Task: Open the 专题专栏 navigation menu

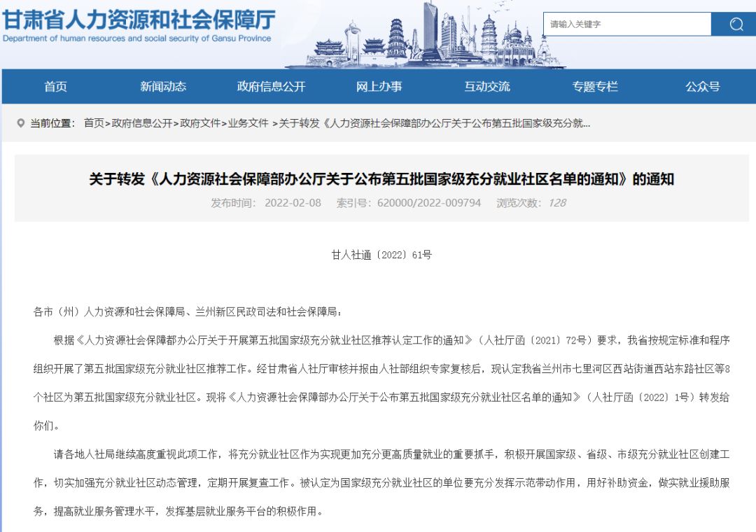Action: point(594,86)
